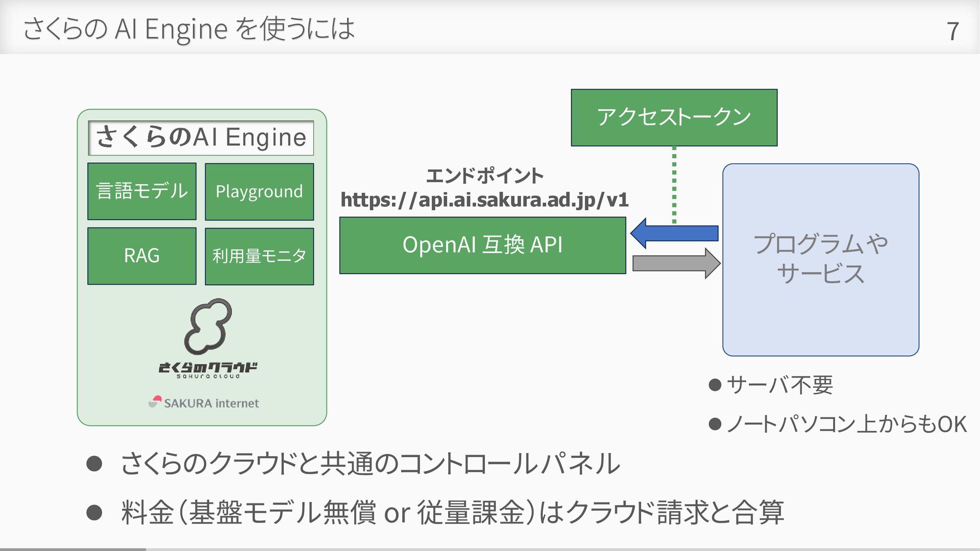The width and height of the screenshot is (980, 551).
Task: Click the さくらのクラウド wordmark text logo
Action: [x=208, y=369]
